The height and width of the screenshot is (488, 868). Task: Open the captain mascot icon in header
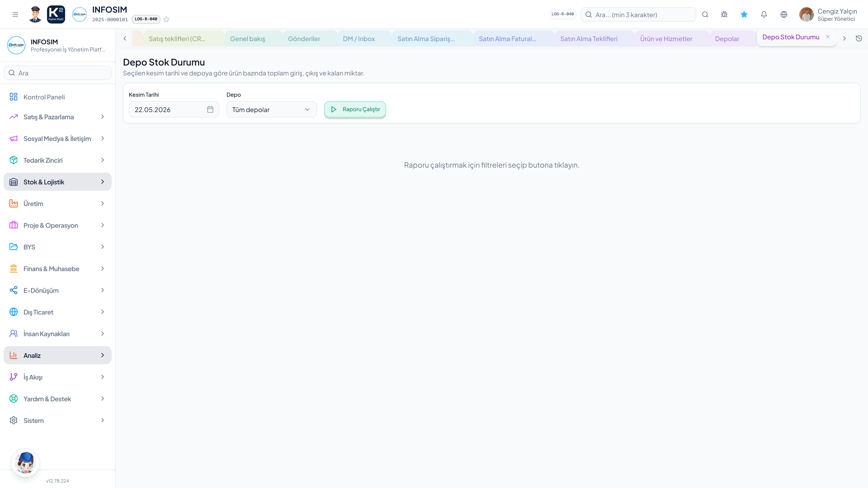35,14
